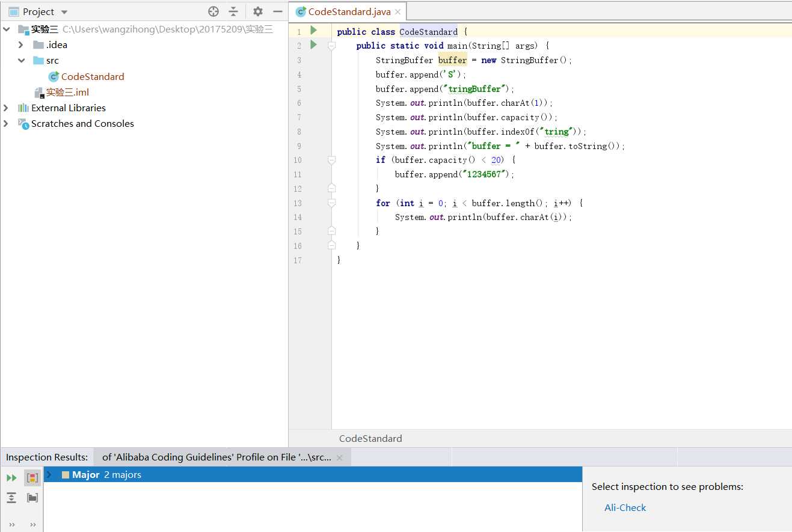Image resolution: width=792 pixels, height=532 pixels.
Task: Click the Scratches and Consoles icon
Action: tap(23, 123)
